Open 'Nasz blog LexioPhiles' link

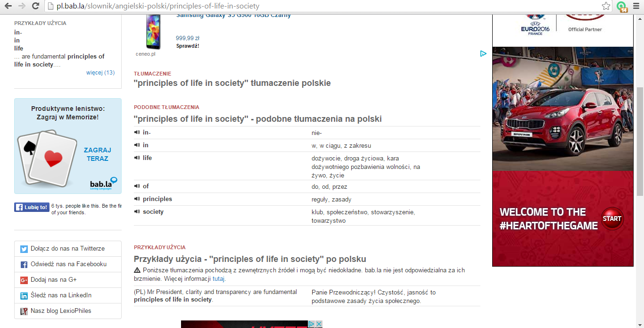point(61,311)
